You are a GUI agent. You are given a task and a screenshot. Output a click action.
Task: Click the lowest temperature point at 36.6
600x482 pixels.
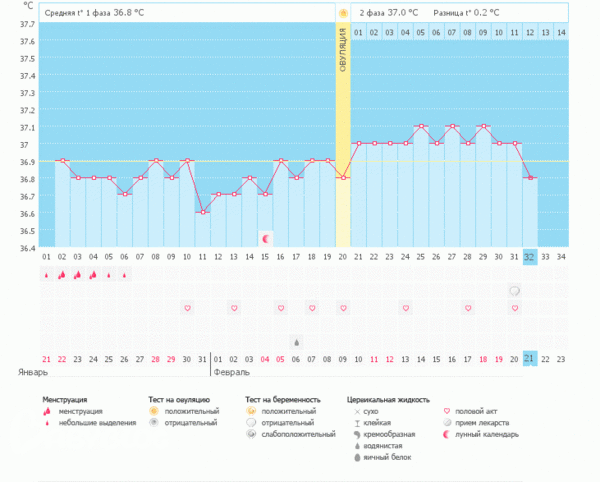pos(202,212)
